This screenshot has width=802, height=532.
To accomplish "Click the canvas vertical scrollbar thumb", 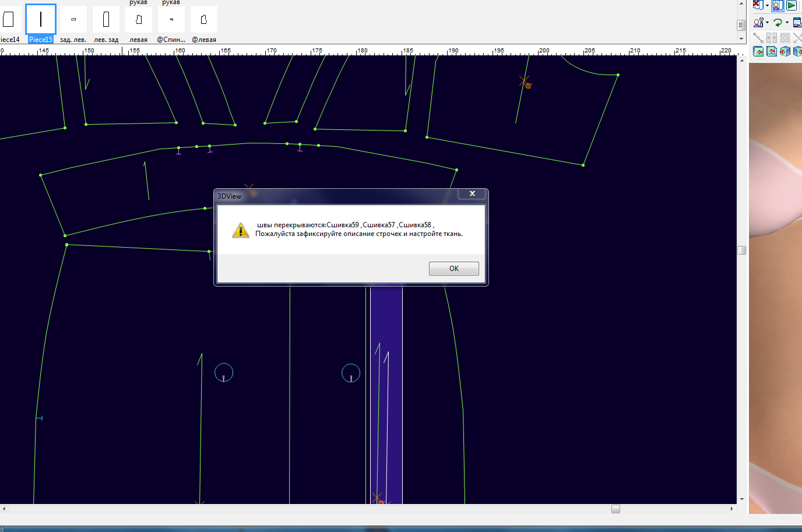I will [x=741, y=251].
